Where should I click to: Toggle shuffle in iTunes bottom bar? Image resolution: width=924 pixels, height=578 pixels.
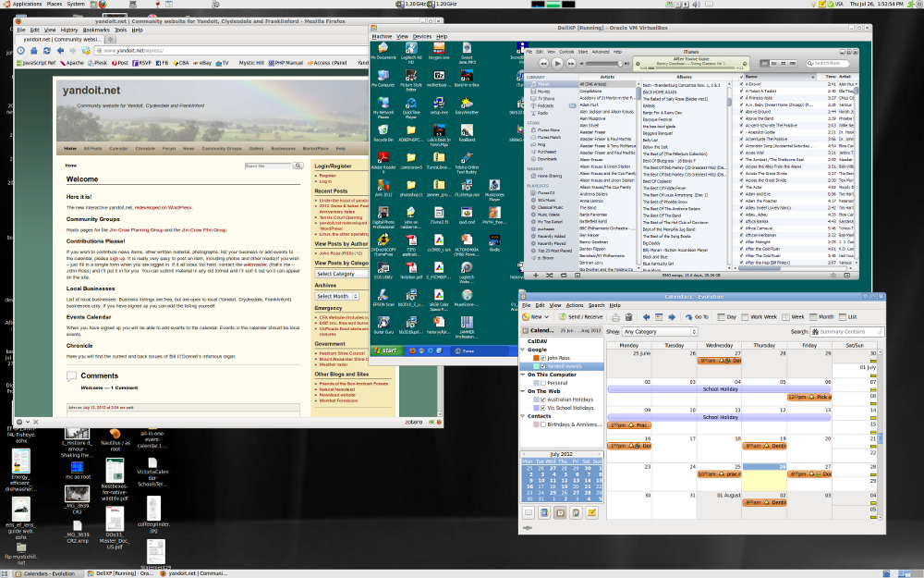pos(549,276)
